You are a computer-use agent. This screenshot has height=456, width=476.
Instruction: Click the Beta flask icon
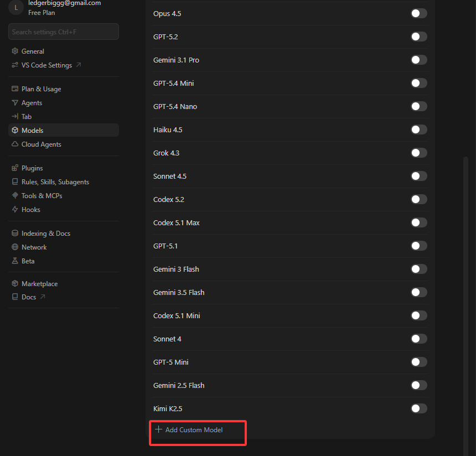(x=15, y=261)
